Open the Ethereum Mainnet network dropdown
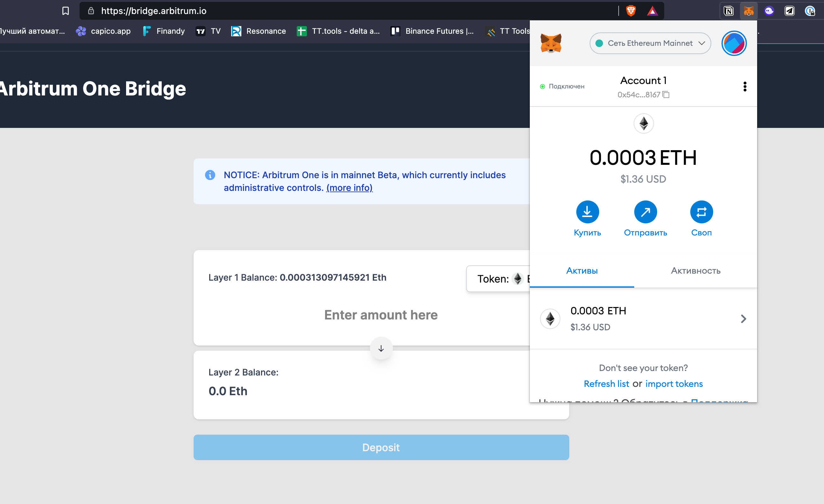824x504 pixels. pyautogui.click(x=650, y=43)
